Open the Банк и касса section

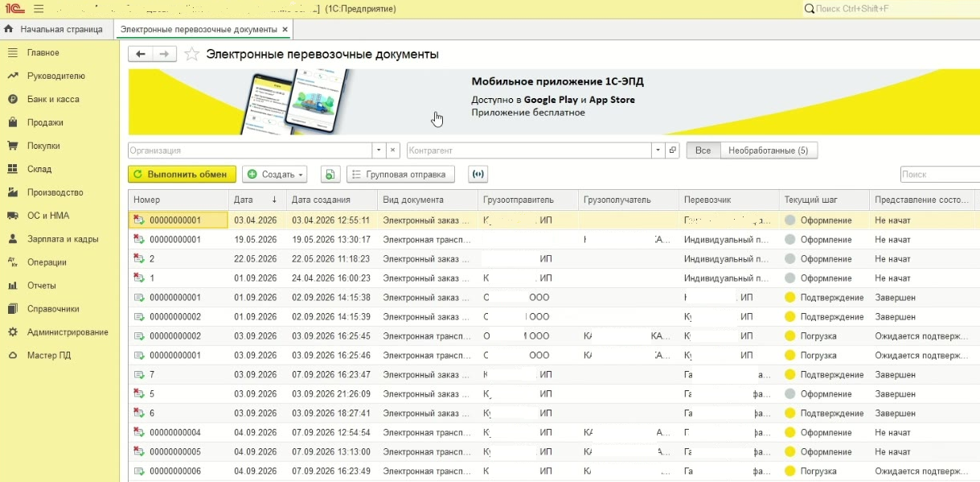pyautogui.click(x=53, y=99)
